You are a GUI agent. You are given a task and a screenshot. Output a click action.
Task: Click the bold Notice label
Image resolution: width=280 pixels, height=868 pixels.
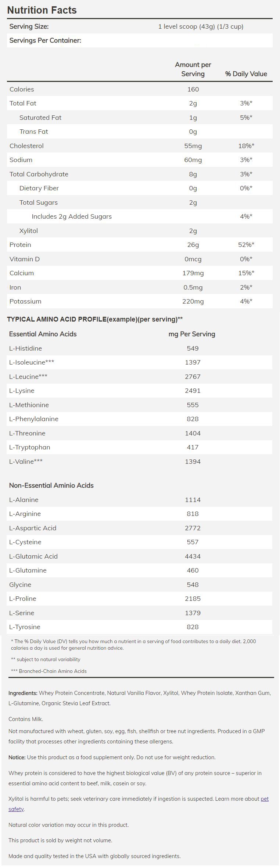[x=17, y=757]
